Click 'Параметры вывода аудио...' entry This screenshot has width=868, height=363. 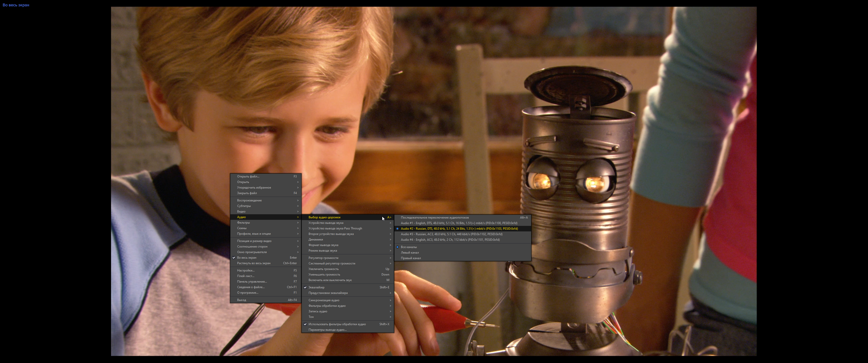327,330
